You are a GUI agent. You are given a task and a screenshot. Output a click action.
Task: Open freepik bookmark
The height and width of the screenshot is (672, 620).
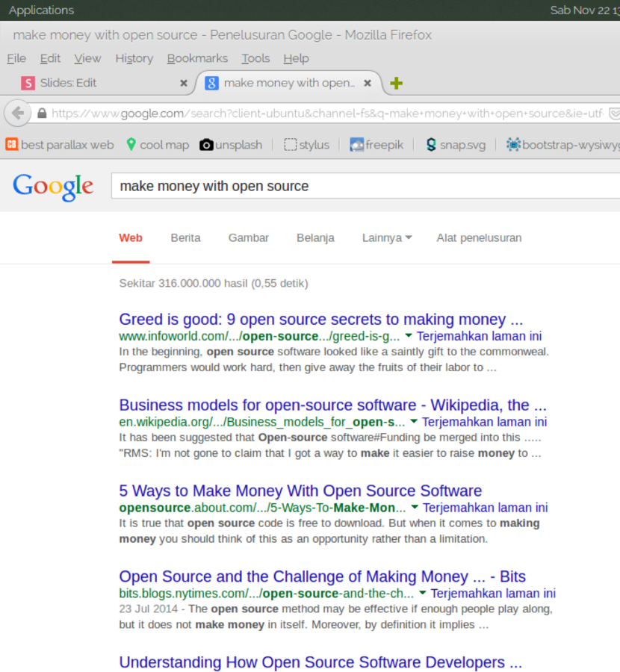[376, 145]
